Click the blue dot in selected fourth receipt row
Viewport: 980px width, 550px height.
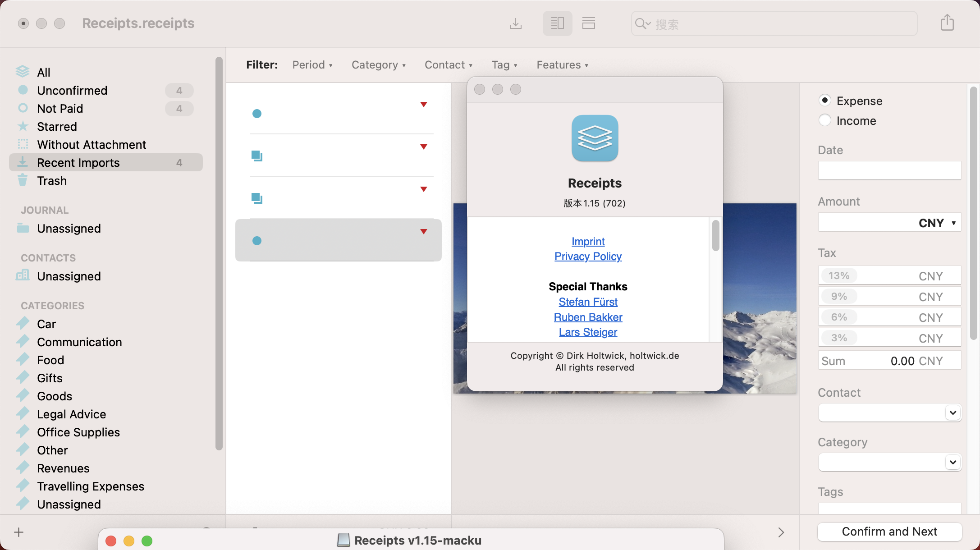[x=257, y=241]
